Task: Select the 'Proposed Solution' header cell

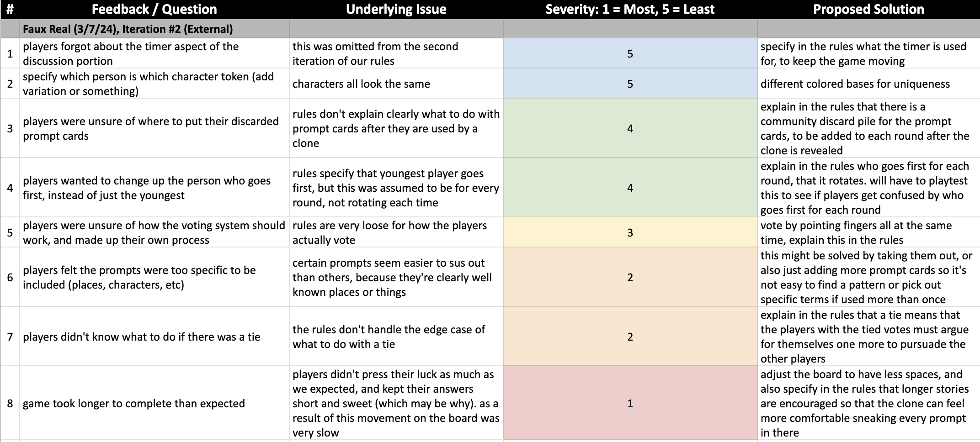Action: point(868,9)
